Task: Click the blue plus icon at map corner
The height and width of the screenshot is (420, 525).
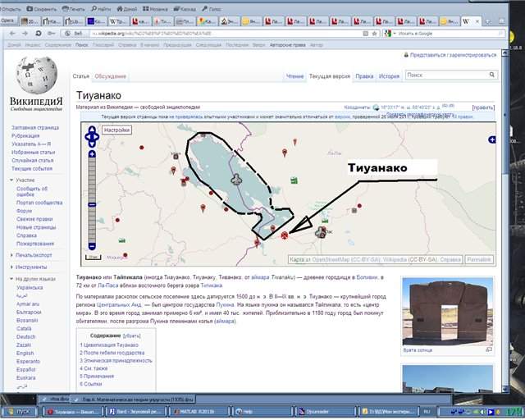Action: pos(491,139)
